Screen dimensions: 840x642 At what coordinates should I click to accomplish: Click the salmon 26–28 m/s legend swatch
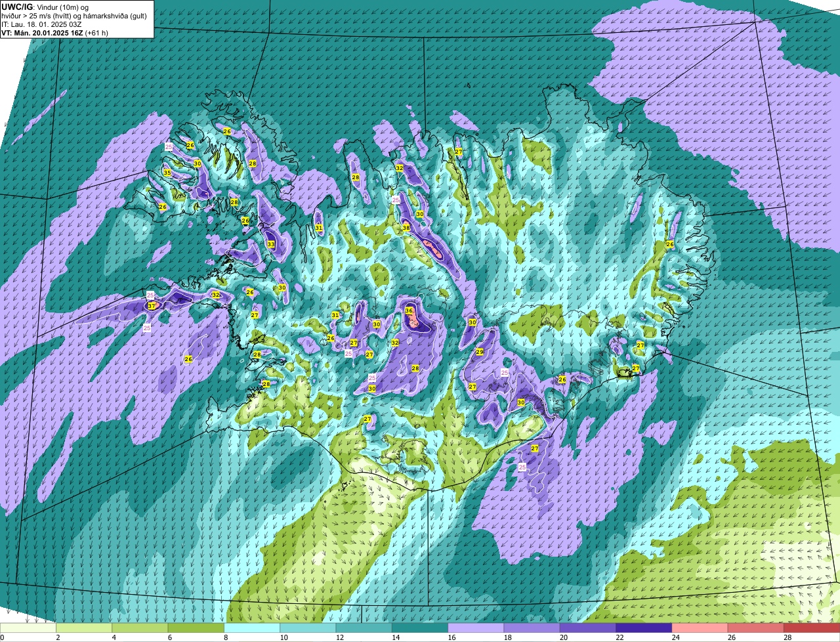coord(756,628)
